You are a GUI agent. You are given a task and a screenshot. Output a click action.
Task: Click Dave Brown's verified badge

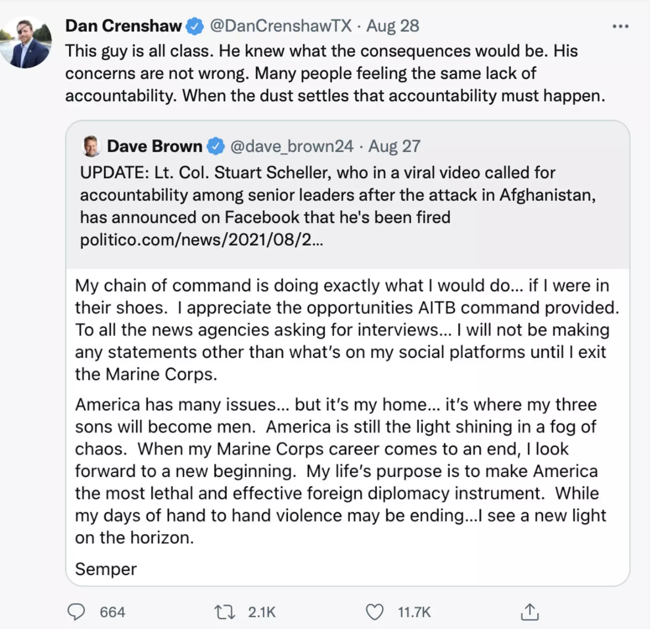coord(216,146)
